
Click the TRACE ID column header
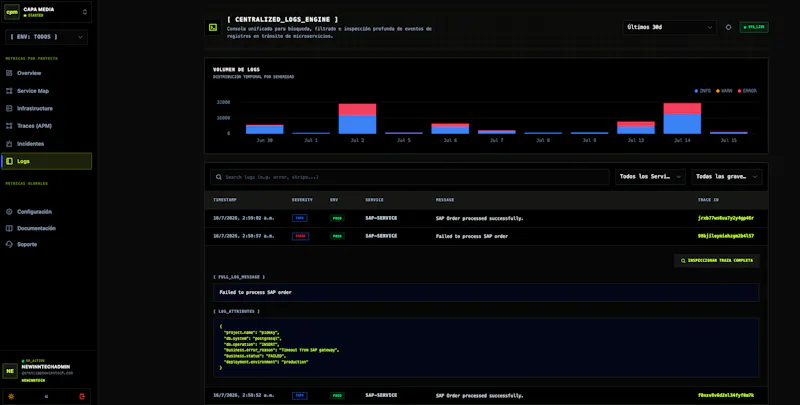click(709, 200)
